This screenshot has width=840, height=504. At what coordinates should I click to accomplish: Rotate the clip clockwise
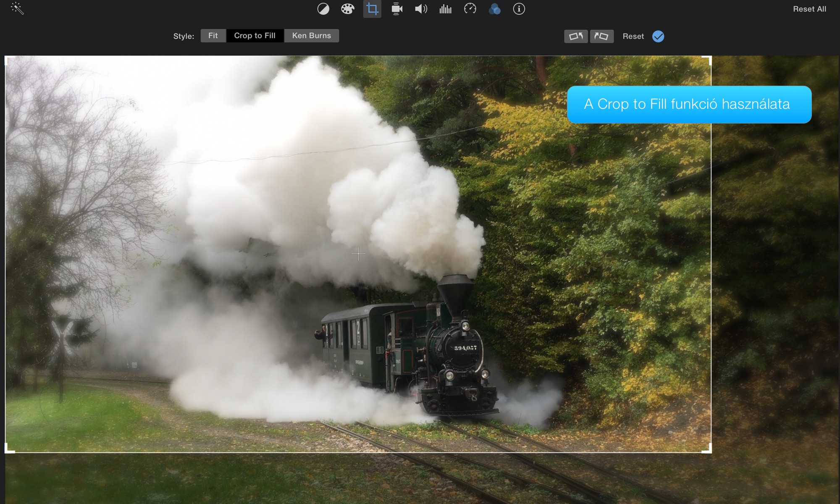(601, 36)
